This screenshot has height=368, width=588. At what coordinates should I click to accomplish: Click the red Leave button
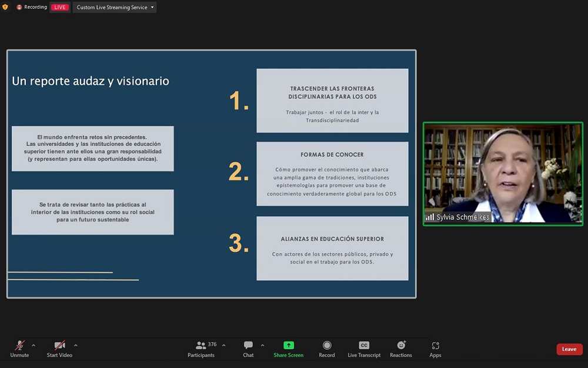569,349
